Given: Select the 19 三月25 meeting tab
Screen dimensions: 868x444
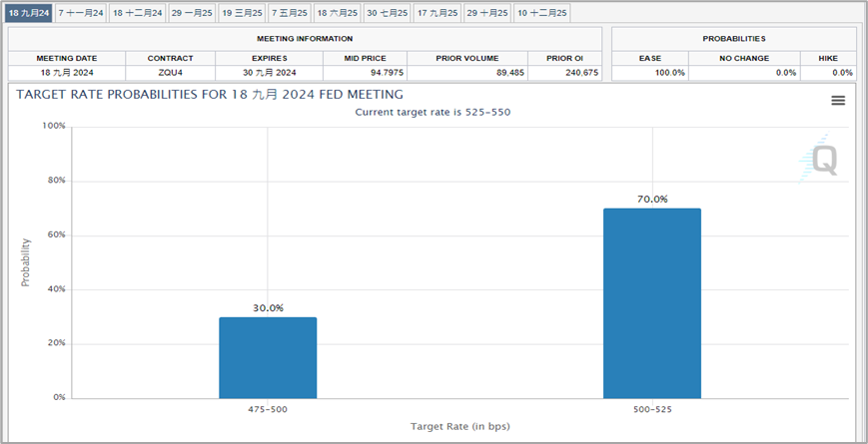Looking at the screenshot, I should 242,13.
